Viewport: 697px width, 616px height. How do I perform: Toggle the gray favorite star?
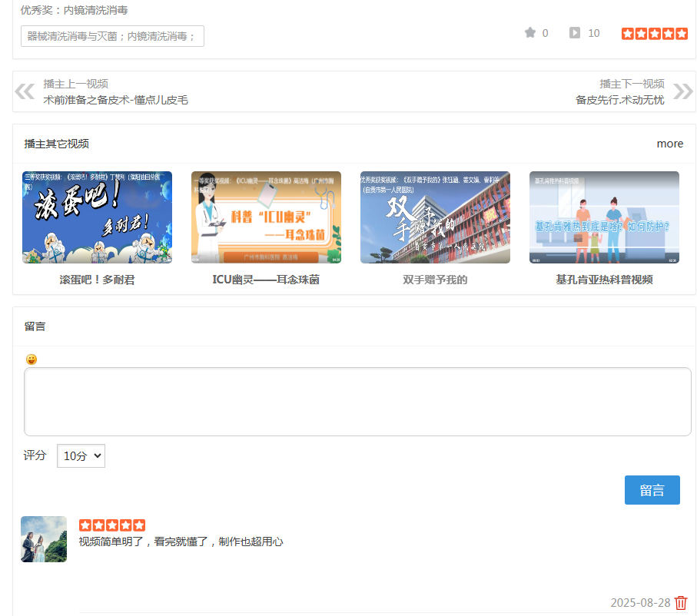click(x=528, y=33)
